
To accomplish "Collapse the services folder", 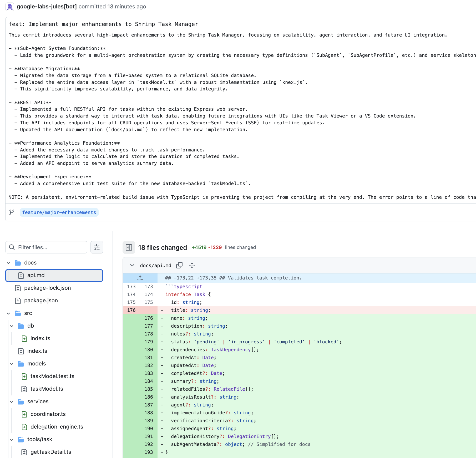I will point(12,402).
